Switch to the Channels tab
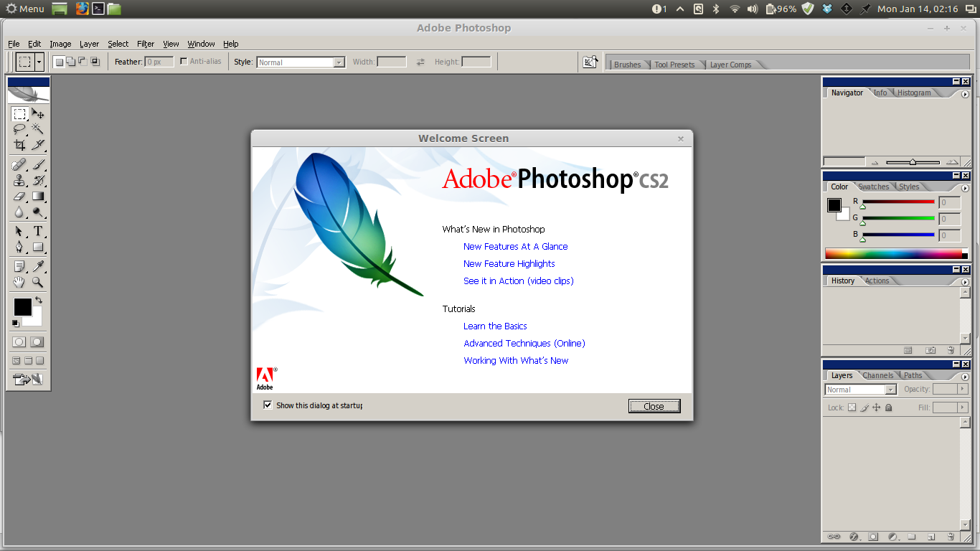980x551 pixels. 877,375
